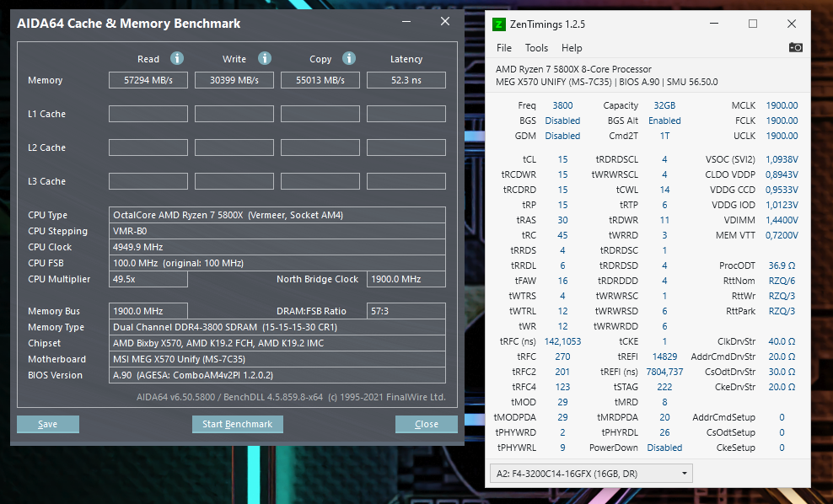Image resolution: width=833 pixels, height=504 pixels.
Task: Maximize the ZenTimings window
Action: [x=753, y=24]
